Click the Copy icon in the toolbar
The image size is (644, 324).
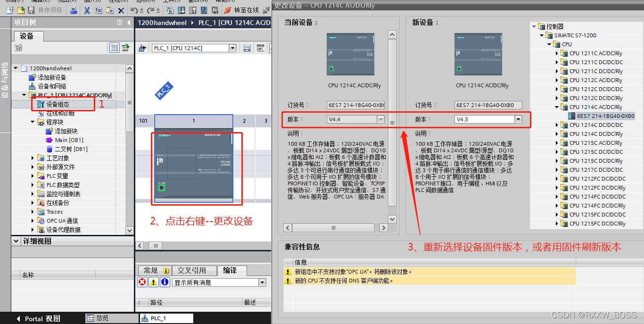tap(98, 10)
